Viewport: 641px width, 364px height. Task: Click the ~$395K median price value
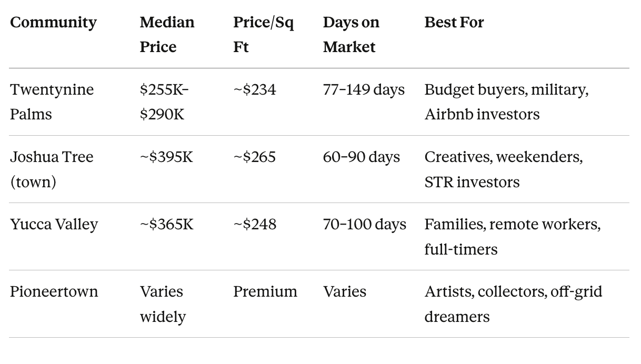tap(166, 157)
